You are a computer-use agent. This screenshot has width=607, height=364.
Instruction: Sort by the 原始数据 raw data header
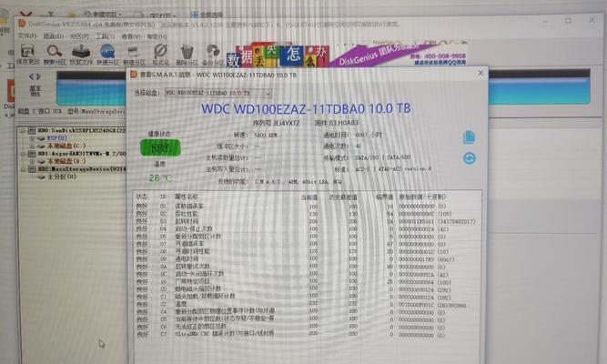(x=423, y=197)
